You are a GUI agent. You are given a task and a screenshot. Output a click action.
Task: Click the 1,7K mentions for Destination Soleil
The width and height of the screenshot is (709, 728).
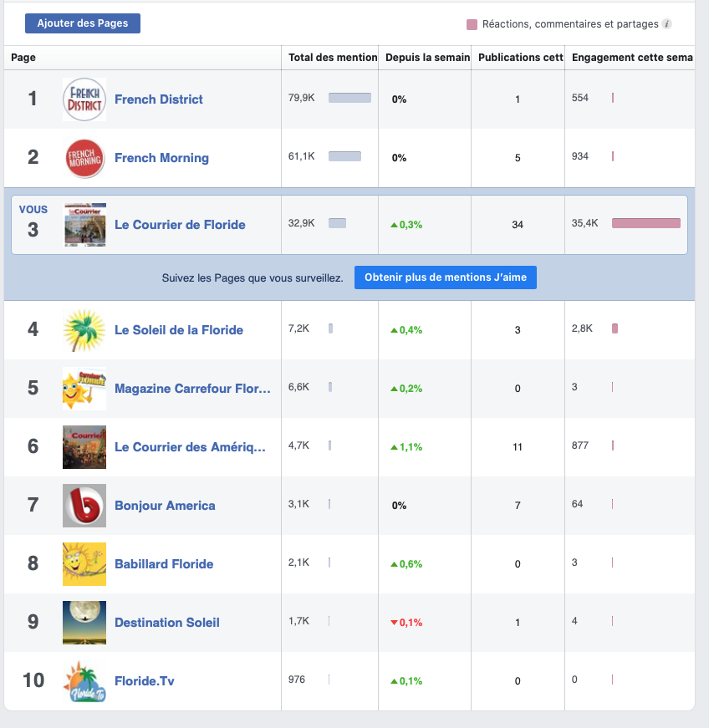click(298, 621)
